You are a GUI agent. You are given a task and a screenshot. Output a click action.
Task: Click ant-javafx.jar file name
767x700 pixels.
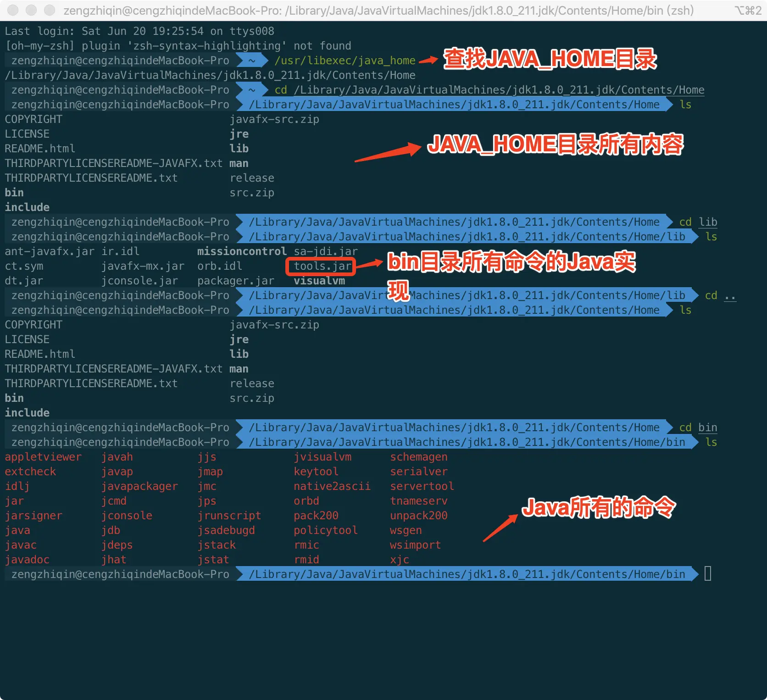pos(50,251)
